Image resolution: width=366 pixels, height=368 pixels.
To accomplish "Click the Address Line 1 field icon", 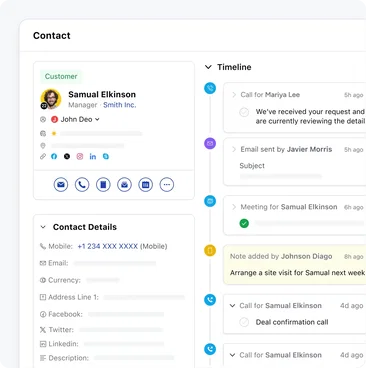I will point(43,297).
